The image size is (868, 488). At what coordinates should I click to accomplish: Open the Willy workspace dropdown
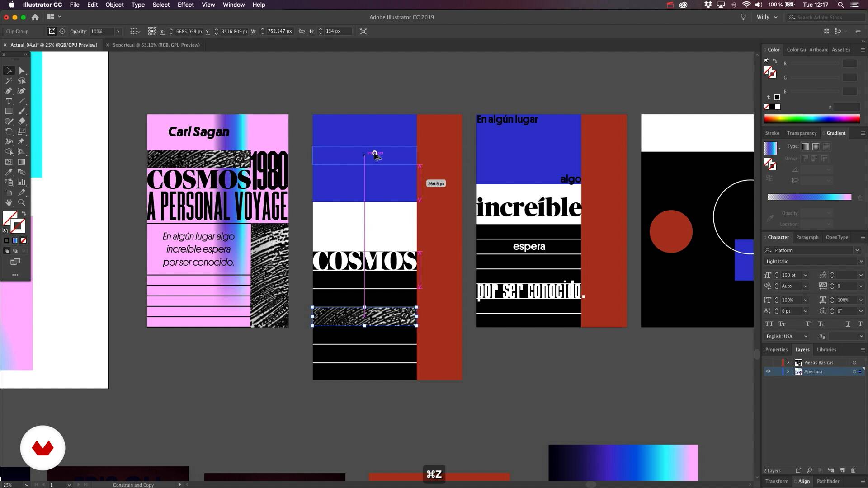(767, 17)
